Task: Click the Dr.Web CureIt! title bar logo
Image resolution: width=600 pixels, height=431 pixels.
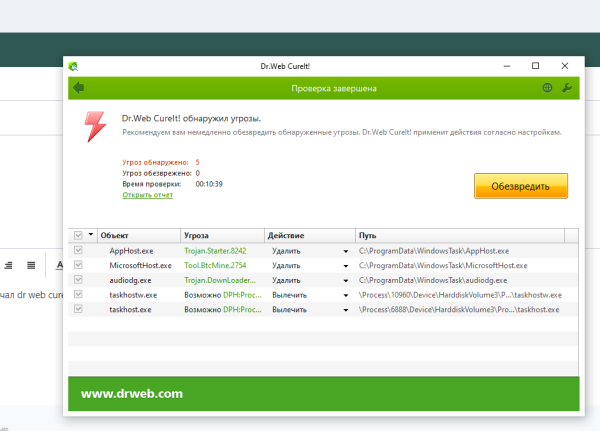Action: click(73, 66)
